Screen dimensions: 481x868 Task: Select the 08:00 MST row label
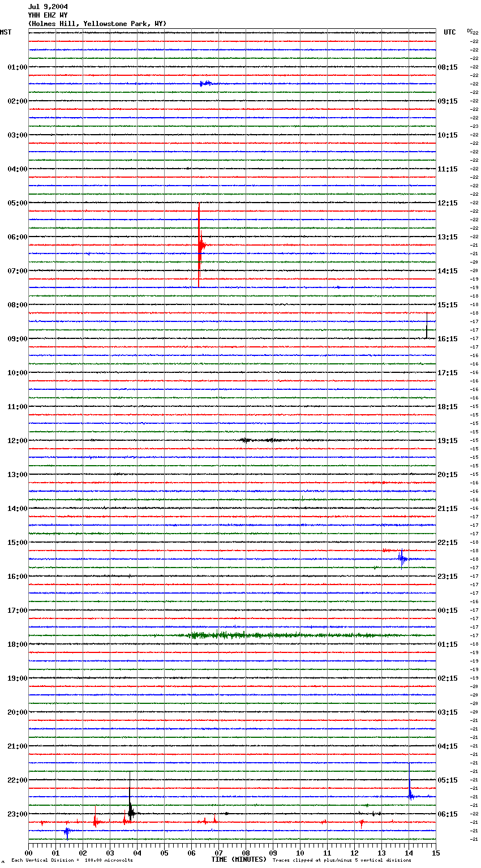17,305
